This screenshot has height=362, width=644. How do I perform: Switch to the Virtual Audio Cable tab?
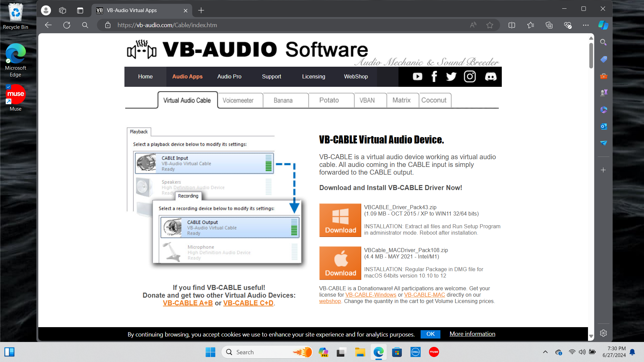pos(187,100)
